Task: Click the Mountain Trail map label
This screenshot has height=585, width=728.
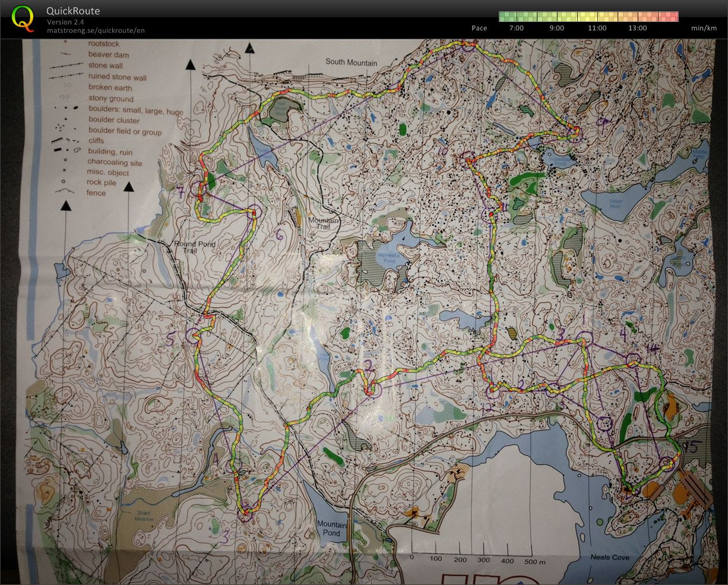Action: 323,224
